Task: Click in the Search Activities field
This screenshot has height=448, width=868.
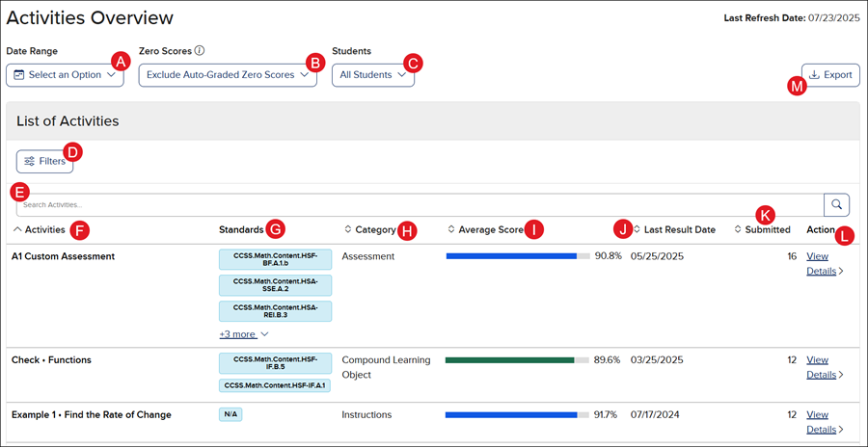Action: (415, 204)
